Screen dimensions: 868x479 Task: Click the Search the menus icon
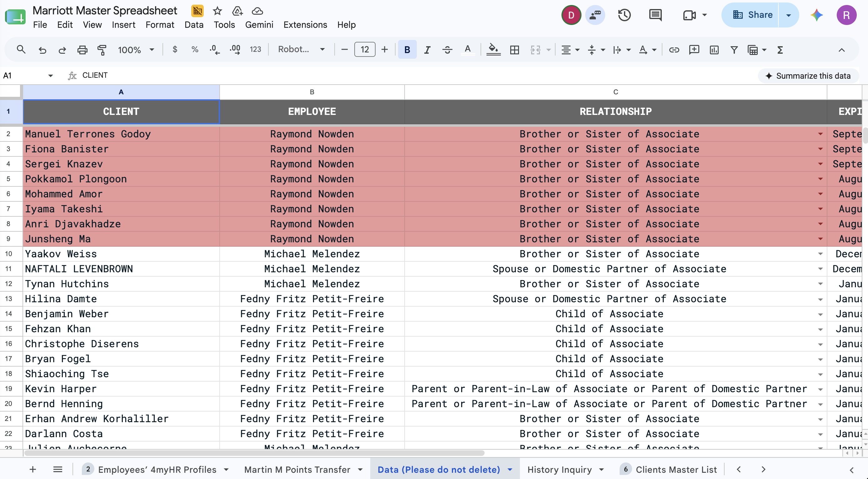[21, 50]
